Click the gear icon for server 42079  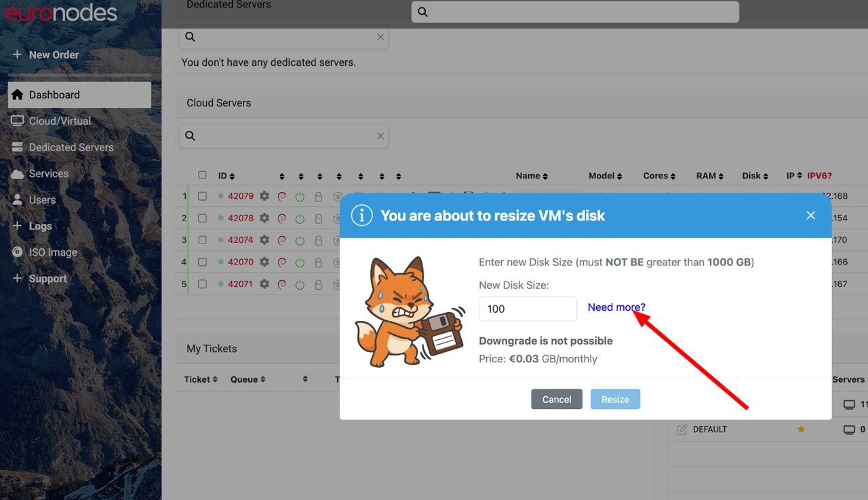tap(264, 196)
